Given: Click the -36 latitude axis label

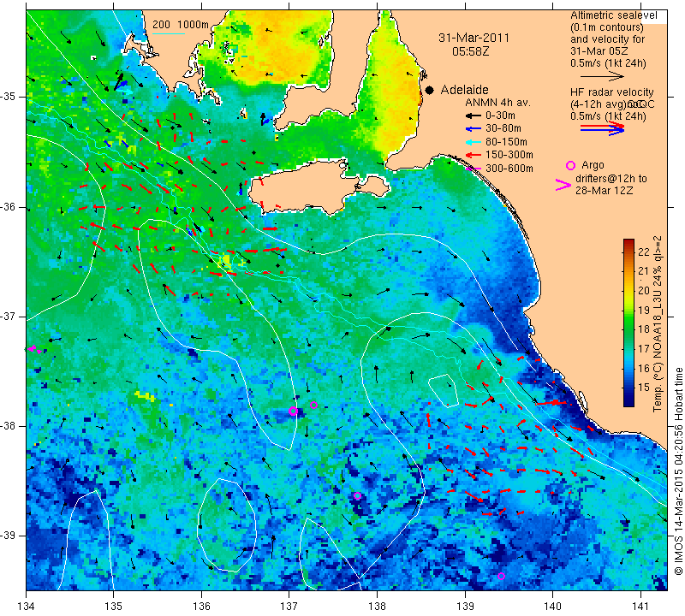Looking at the screenshot, I should point(8,206).
